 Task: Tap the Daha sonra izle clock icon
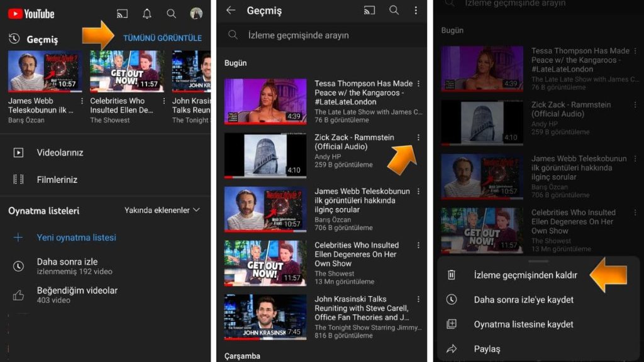(18, 266)
